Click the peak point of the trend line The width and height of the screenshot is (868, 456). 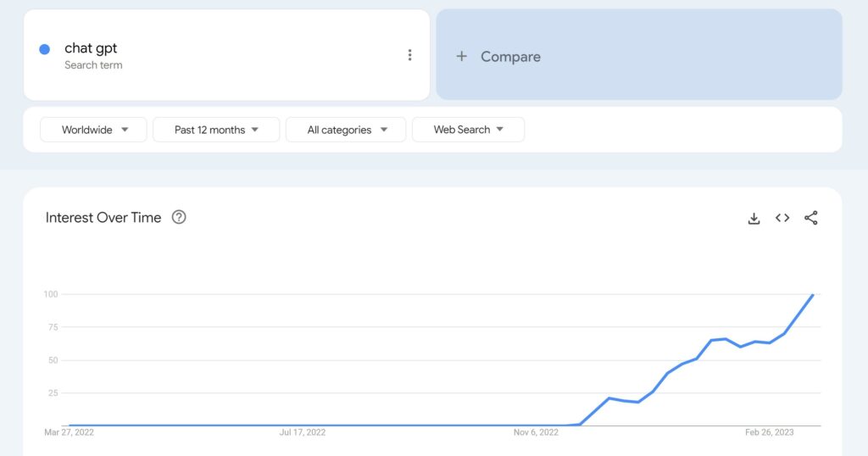[x=813, y=295]
